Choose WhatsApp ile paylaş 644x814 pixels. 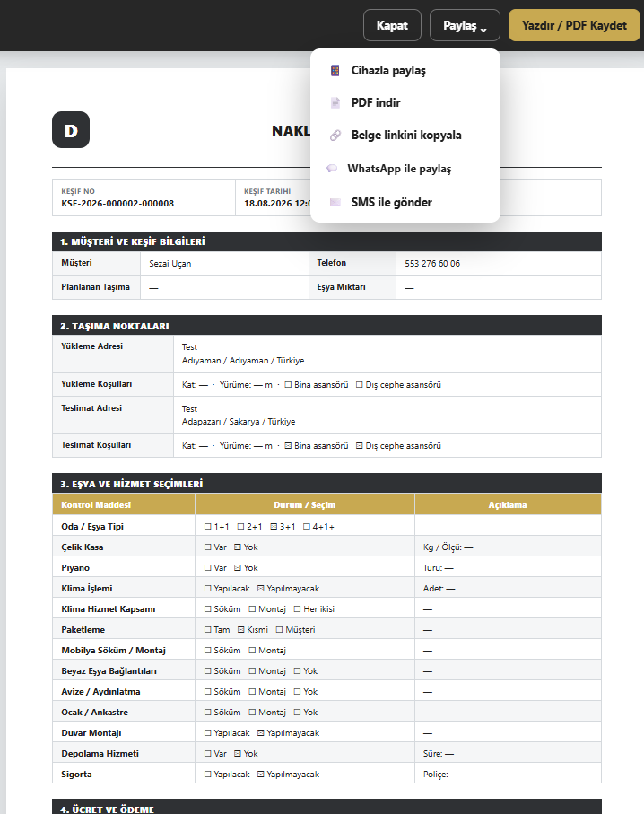click(405, 169)
